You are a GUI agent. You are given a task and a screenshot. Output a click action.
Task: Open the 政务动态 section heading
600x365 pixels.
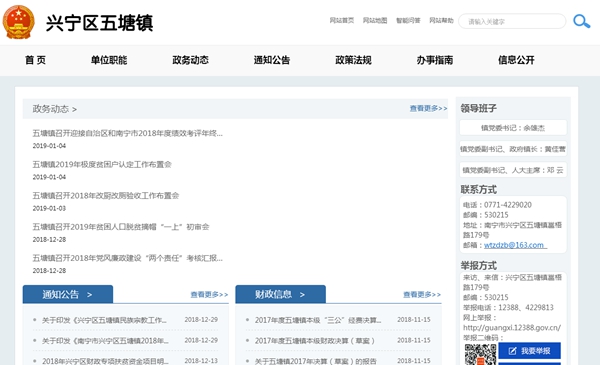pos(54,109)
